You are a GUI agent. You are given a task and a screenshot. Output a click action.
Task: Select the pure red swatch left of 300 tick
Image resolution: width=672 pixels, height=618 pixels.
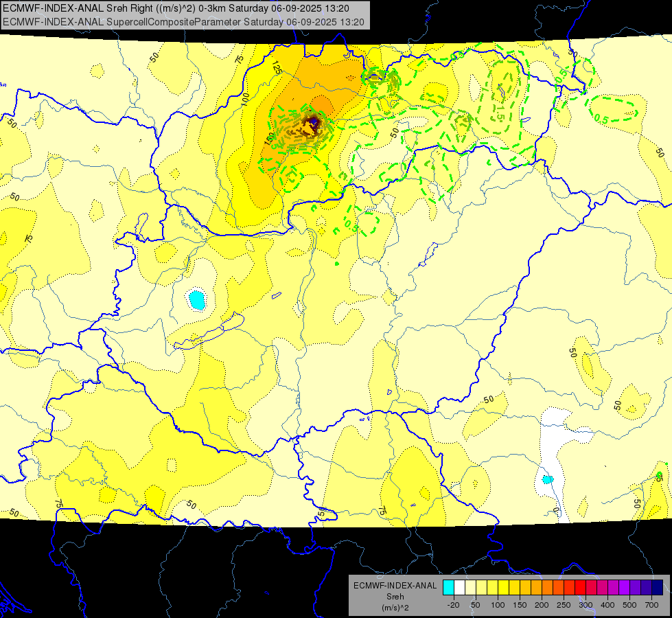tap(580, 587)
